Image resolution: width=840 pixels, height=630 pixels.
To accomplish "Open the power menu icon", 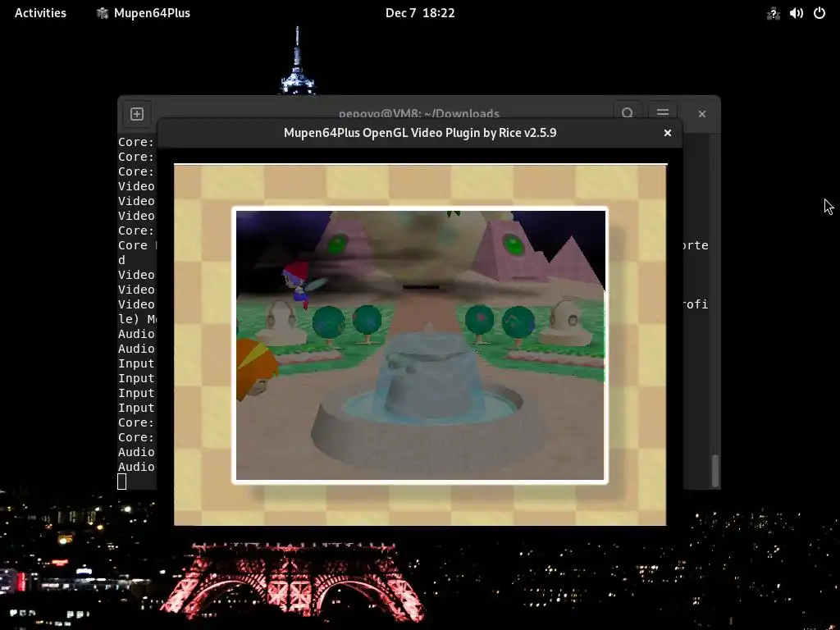I will click(x=819, y=13).
